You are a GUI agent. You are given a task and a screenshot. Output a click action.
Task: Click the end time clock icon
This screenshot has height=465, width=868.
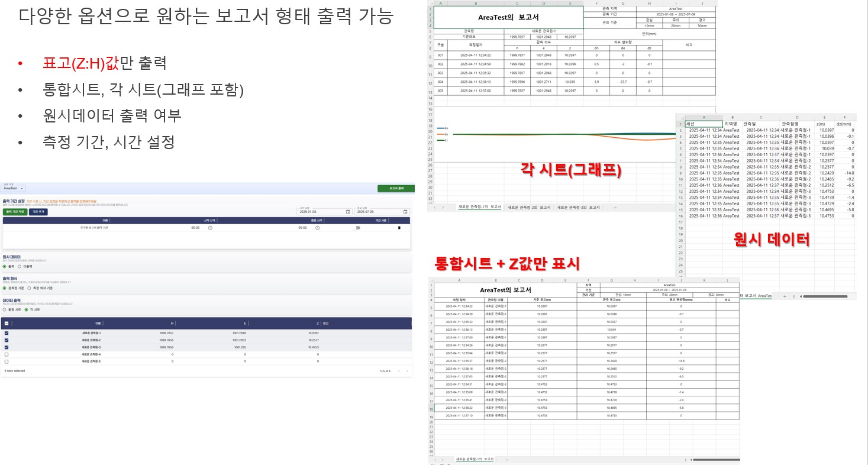(317, 228)
